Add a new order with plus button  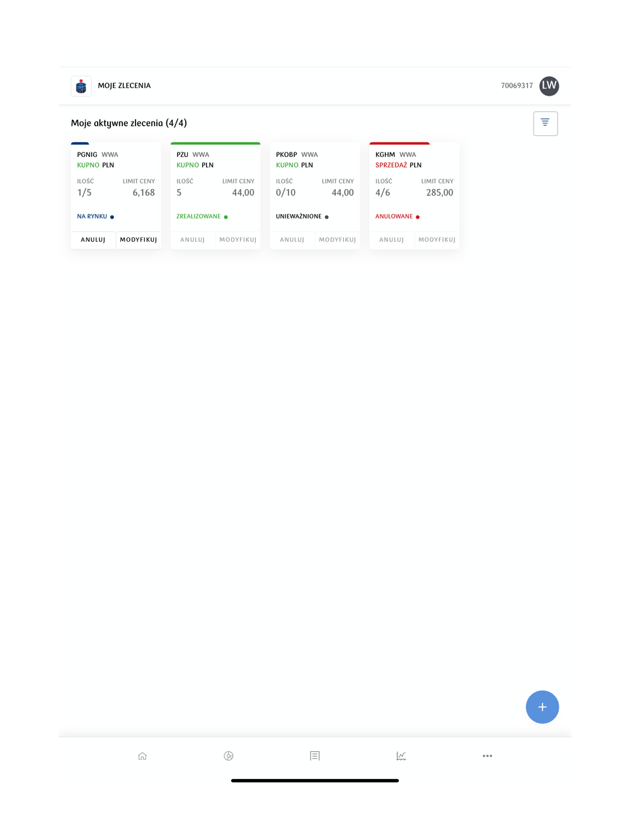coord(542,707)
